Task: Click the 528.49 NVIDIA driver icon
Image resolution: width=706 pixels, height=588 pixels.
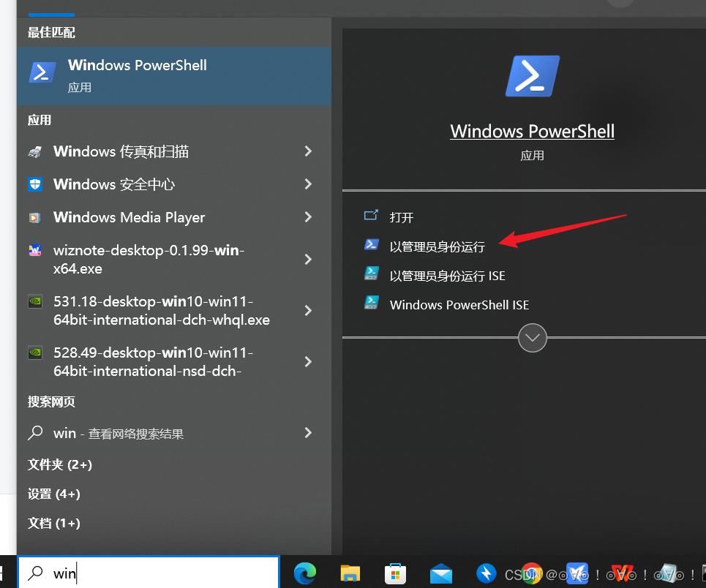Action: click(35, 353)
